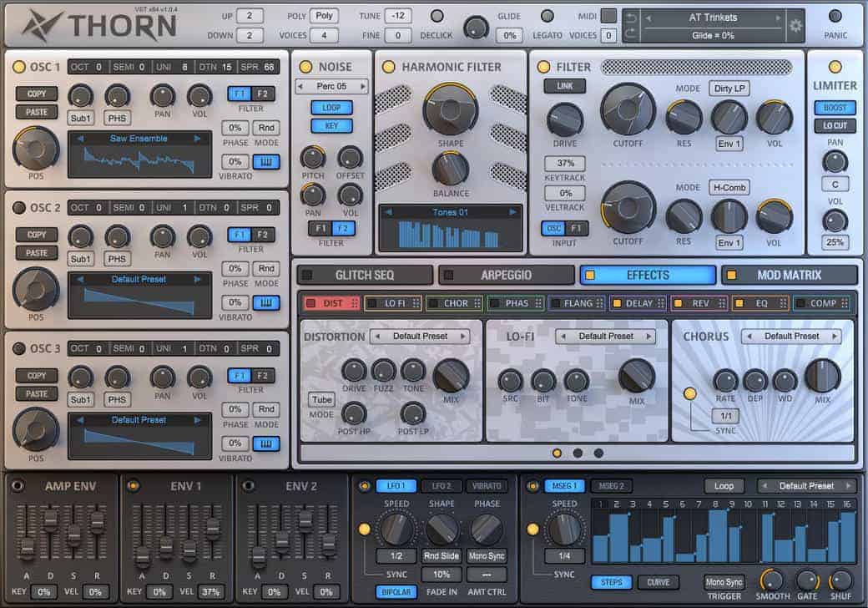Click MSEG step 8 bar
Viewport: 868px width, 608px height.
[x=719, y=535]
